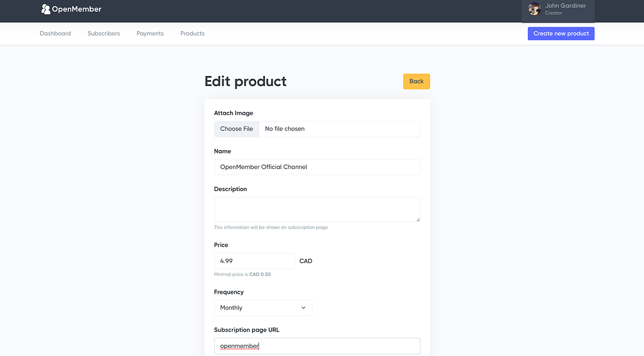Click the John Gardiner name text
This screenshot has width=644, height=356.
pos(566,6)
